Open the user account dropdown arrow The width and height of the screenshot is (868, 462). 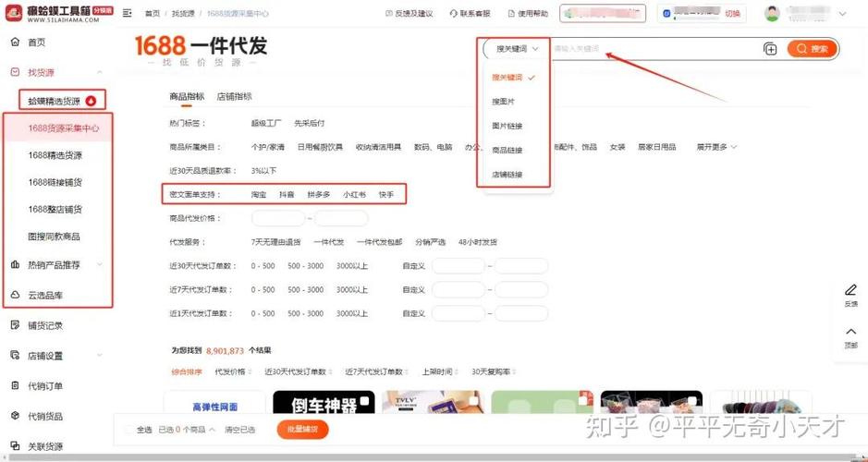842,13
